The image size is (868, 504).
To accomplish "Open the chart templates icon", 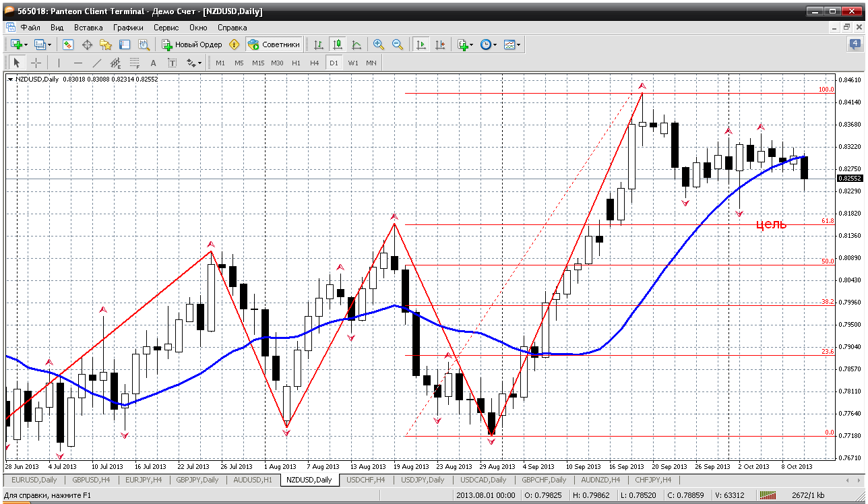I will click(509, 44).
